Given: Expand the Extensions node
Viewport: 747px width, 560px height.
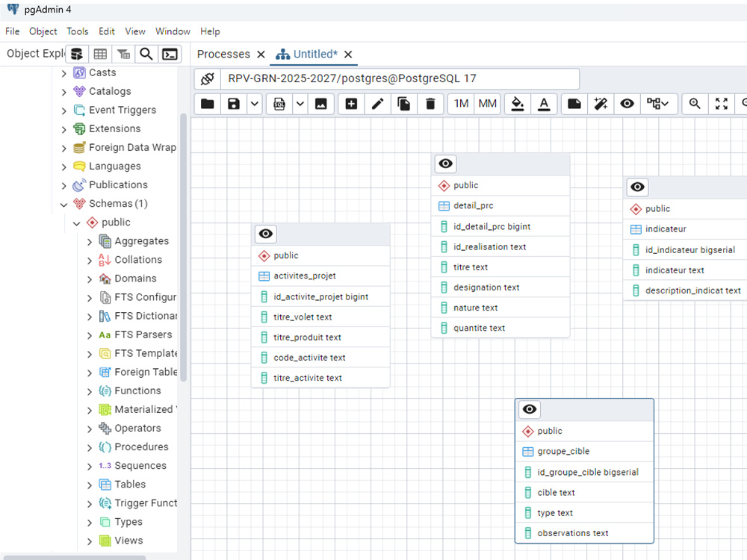Looking at the screenshot, I should coord(63,129).
